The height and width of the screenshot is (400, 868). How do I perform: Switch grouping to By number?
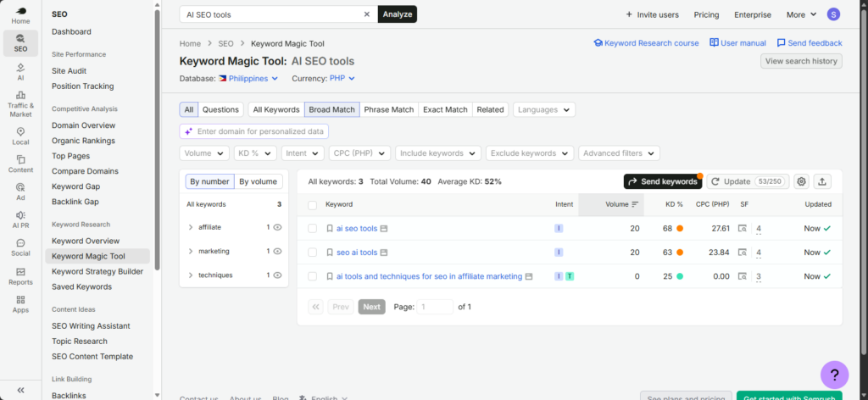(x=210, y=181)
